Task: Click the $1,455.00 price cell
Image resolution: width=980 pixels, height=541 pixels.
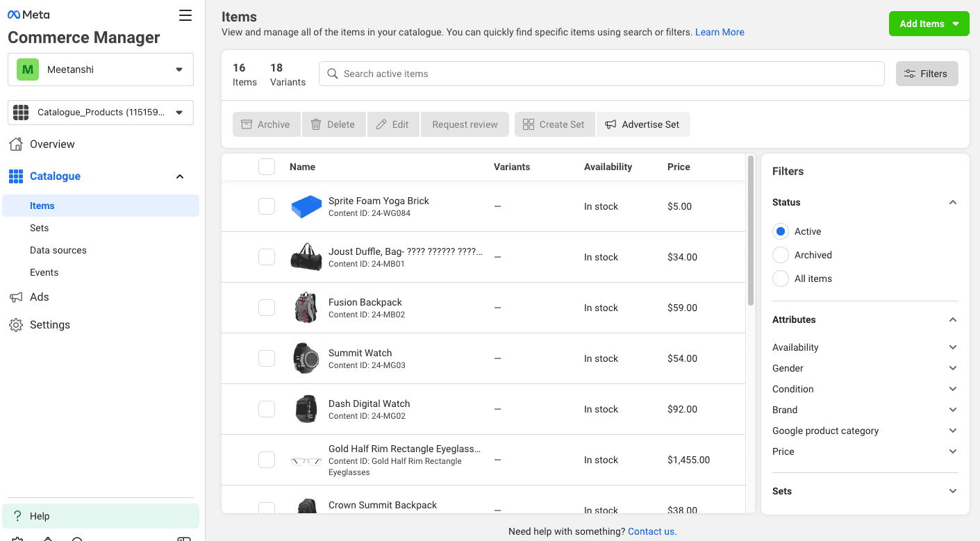Action: coord(689,460)
